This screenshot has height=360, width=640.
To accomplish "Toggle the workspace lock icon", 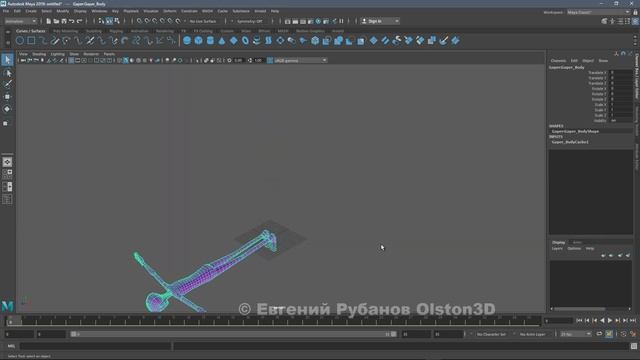I will [636, 12].
